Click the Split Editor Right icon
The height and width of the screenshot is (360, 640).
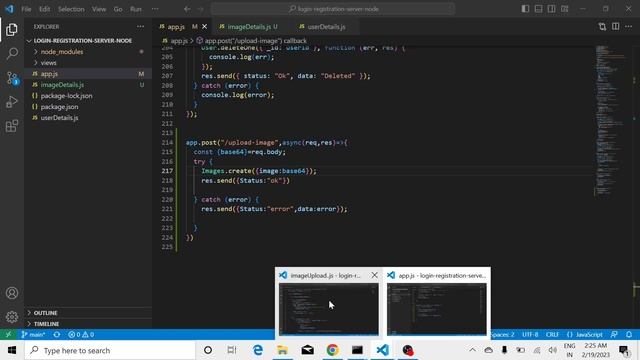[616, 27]
